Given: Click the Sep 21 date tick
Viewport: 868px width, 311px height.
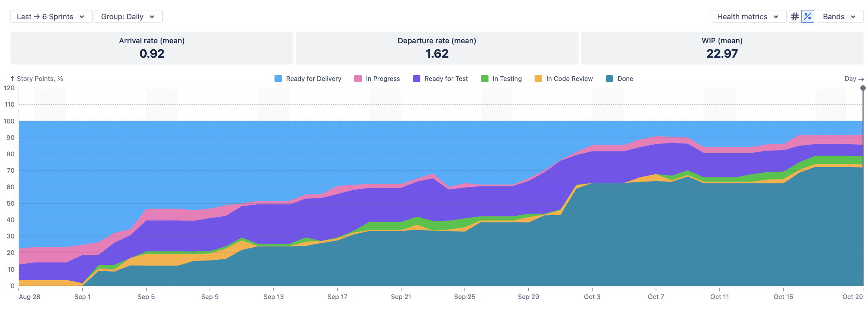Looking at the screenshot, I should pos(401,297).
